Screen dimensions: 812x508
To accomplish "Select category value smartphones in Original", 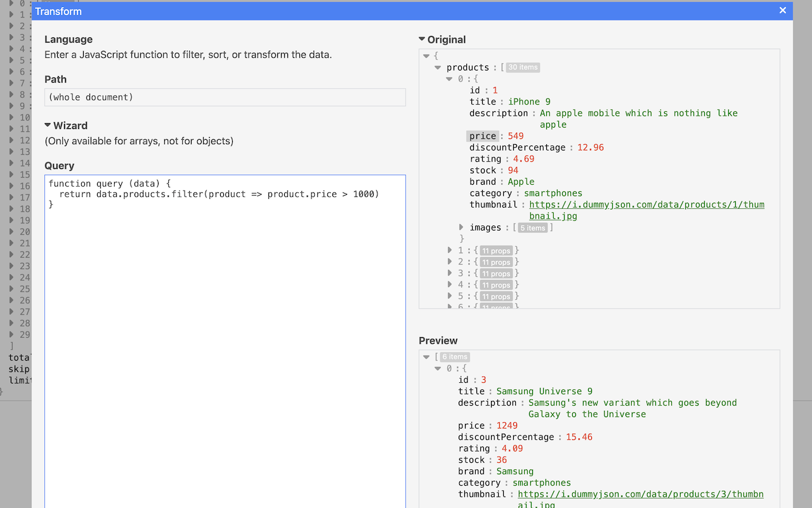I will pos(553,193).
